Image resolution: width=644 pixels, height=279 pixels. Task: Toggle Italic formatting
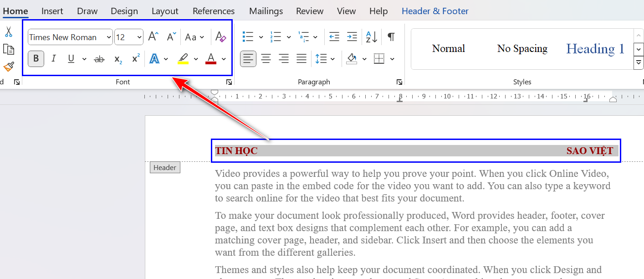tap(53, 58)
